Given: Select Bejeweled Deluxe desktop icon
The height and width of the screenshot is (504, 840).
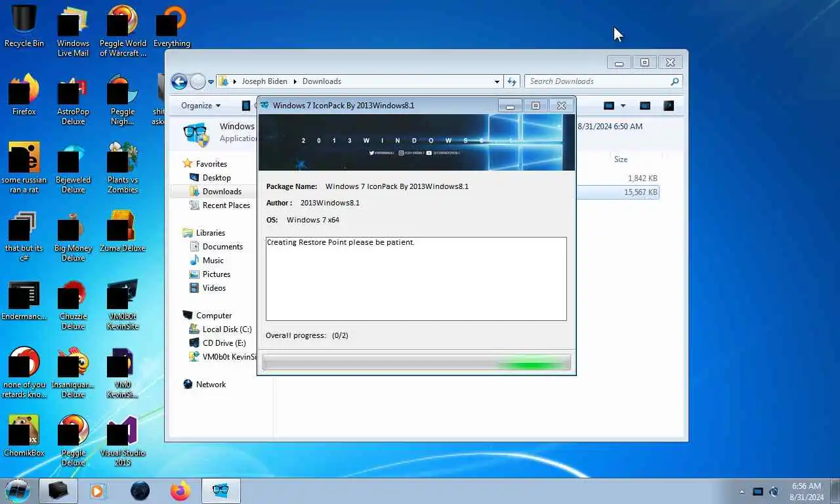Looking at the screenshot, I should point(73,168).
